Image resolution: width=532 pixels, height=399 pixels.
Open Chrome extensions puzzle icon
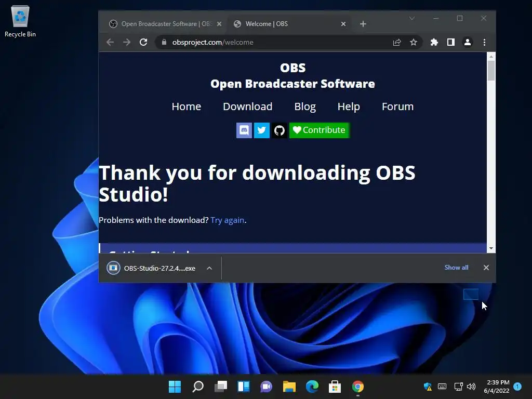[x=434, y=42]
